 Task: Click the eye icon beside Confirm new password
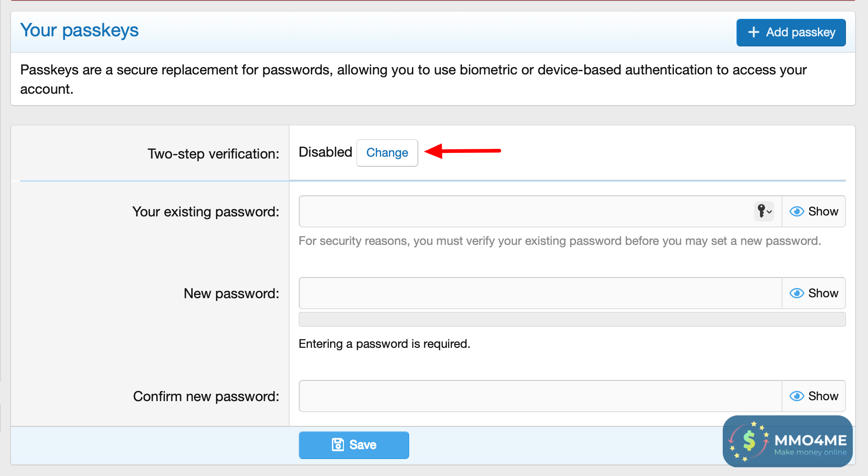[x=796, y=396]
